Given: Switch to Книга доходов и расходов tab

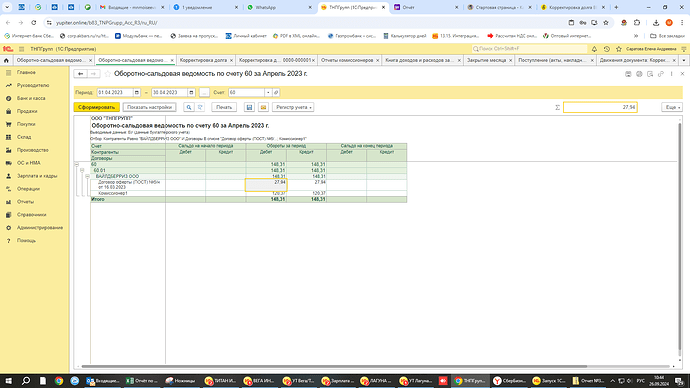Looking at the screenshot, I should [418, 60].
